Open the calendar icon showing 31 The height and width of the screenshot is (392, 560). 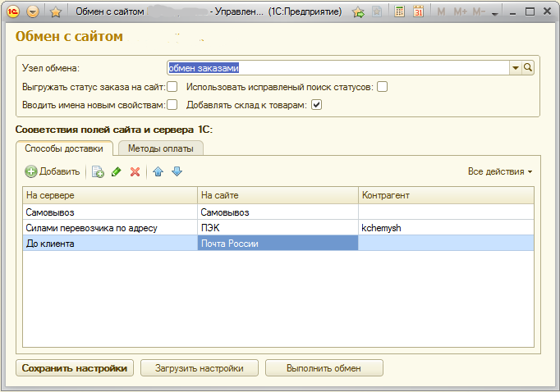point(418,11)
